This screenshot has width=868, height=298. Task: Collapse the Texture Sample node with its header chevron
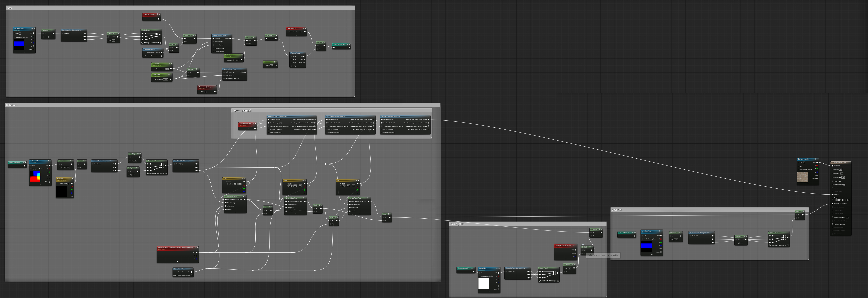pos(817,159)
